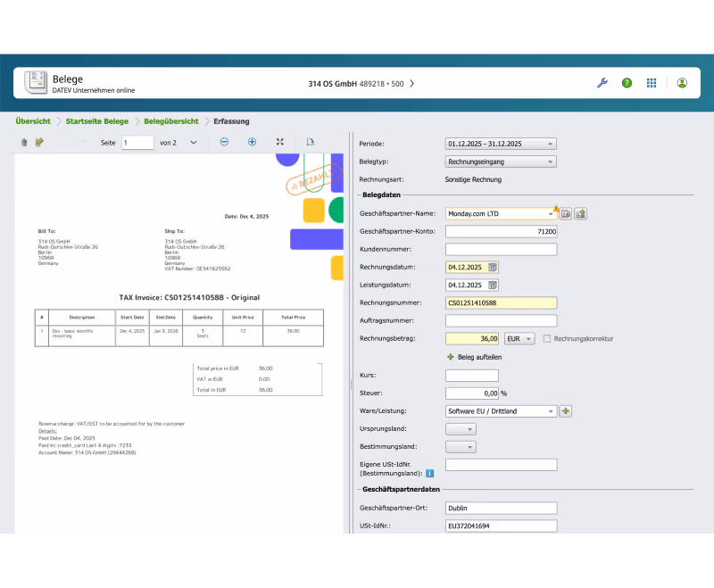
Task: Open the green help question mark
Action: [x=627, y=83]
